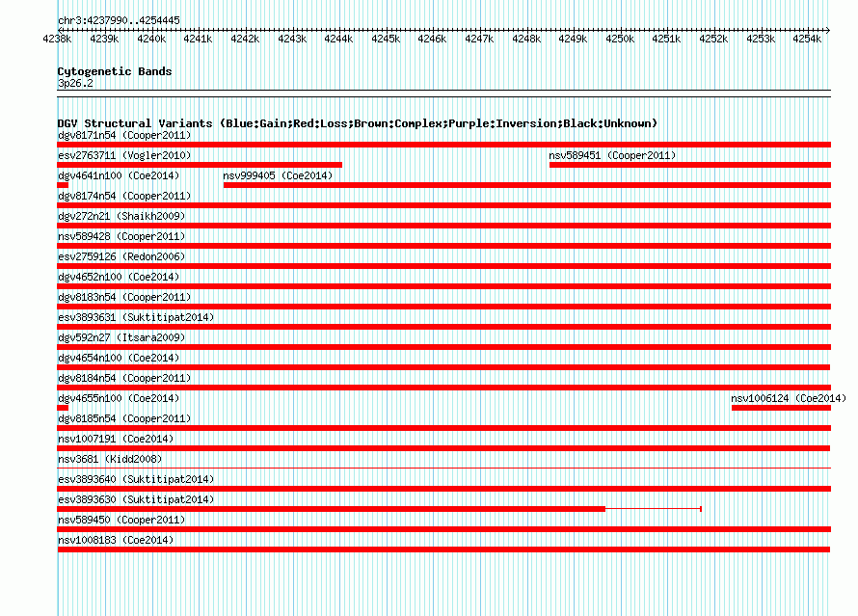Open nsv999405 (Coe2014) variant label
The image size is (858, 616).
click(278, 176)
